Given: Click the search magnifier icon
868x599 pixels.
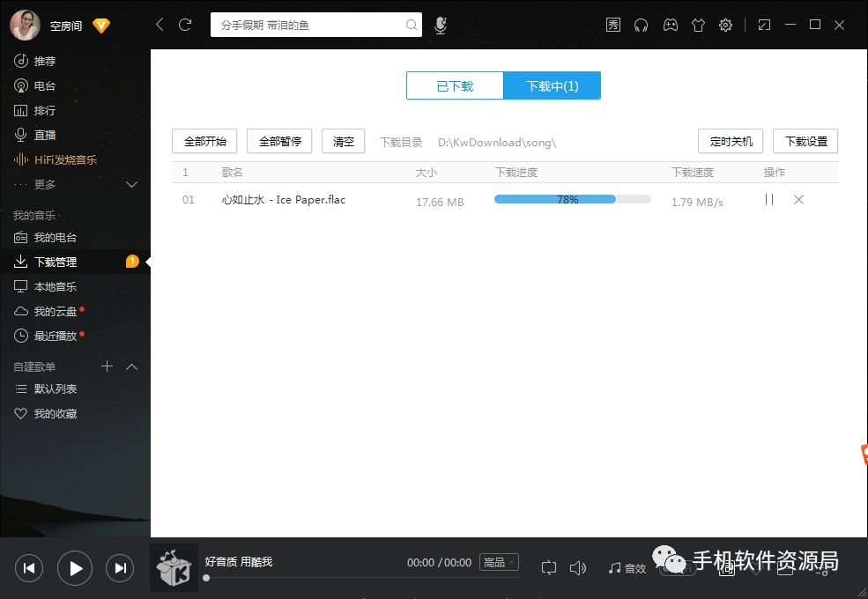Looking at the screenshot, I should point(412,25).
